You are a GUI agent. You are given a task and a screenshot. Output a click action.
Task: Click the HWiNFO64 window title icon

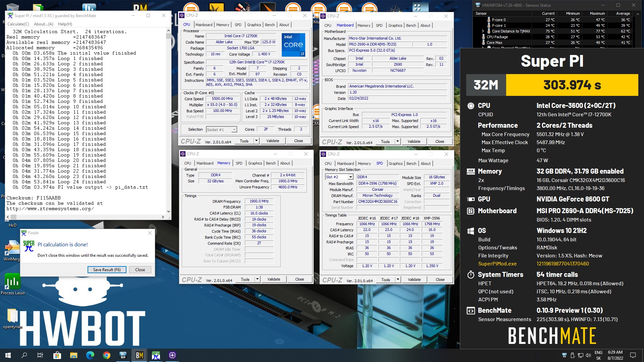point(478,5)
